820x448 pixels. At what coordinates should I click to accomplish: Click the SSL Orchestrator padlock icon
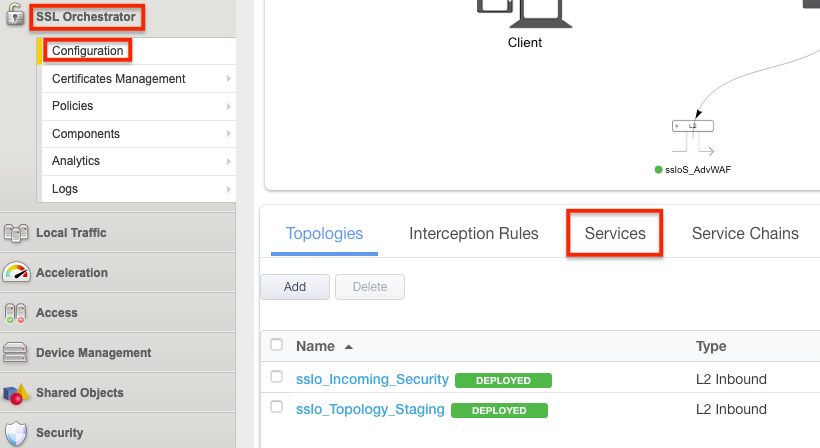pyautogui.click(x=15, y=17)
